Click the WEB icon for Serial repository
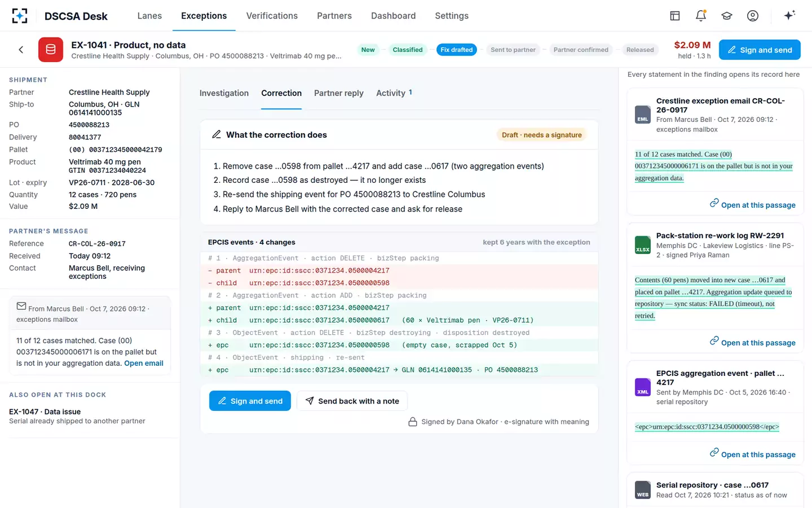This screenshot has width=812, height=508. (x=643, y=490)
